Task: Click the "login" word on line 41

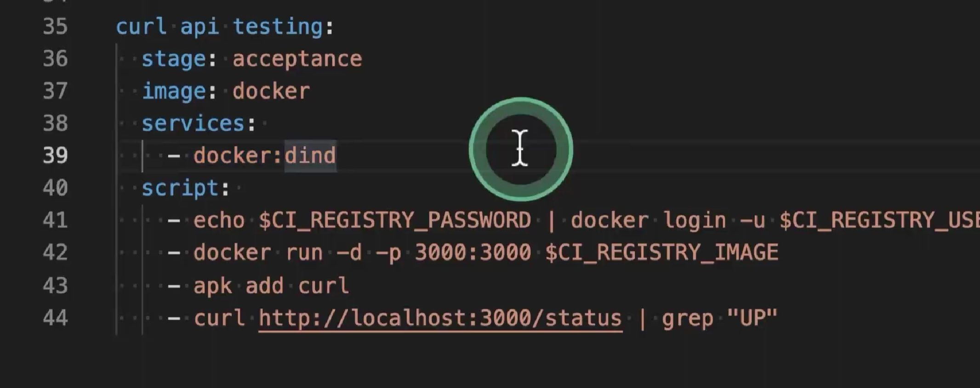Action: (x=695, y=220)
